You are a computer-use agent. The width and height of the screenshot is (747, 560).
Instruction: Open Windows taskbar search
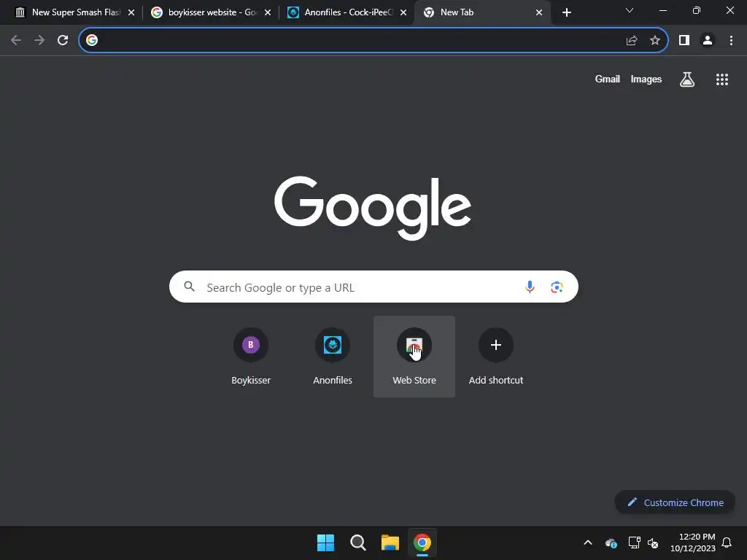coord(357,542)
